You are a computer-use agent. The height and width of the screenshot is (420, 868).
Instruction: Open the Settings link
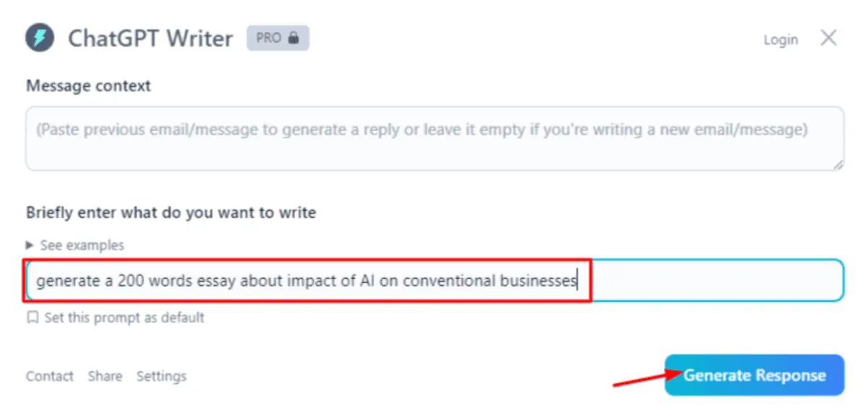tap(161, 376)
